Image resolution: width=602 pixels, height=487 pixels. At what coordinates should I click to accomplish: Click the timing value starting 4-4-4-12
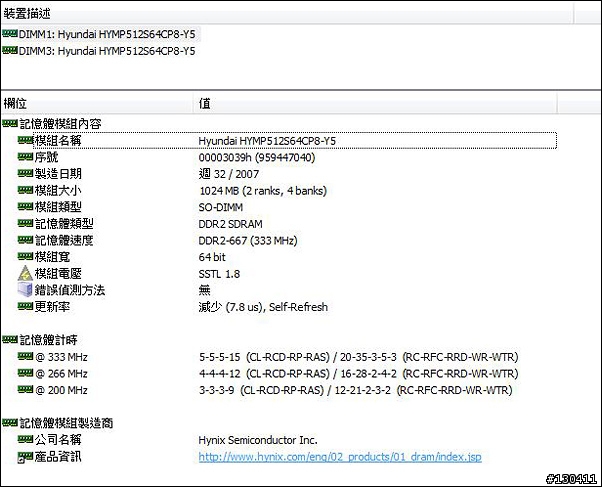click(x=359, y=374)
